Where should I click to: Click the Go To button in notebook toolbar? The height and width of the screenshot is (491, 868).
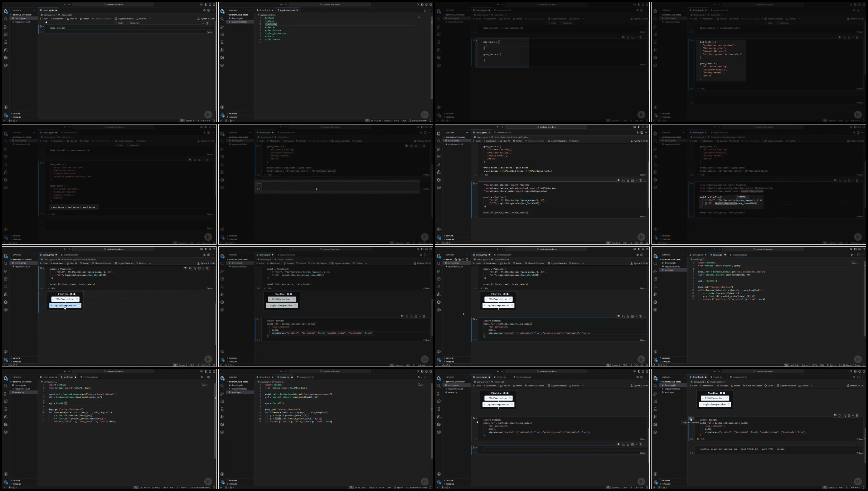[769, 386]
